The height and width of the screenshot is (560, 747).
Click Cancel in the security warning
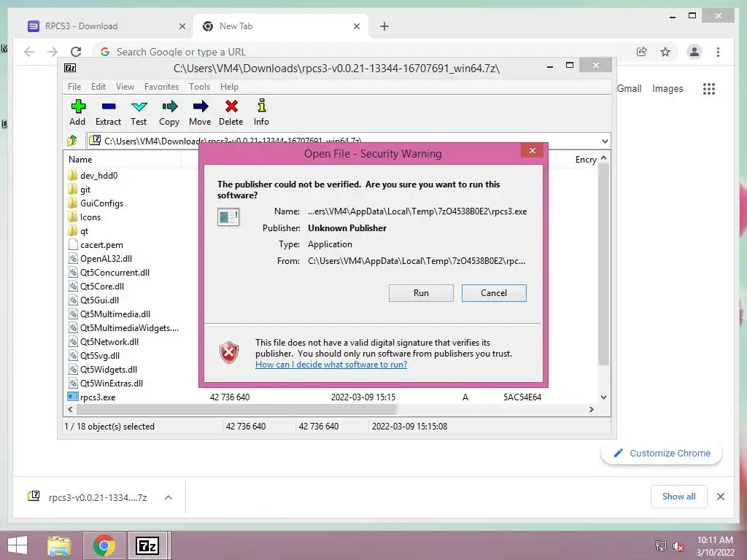pos(494,293)
